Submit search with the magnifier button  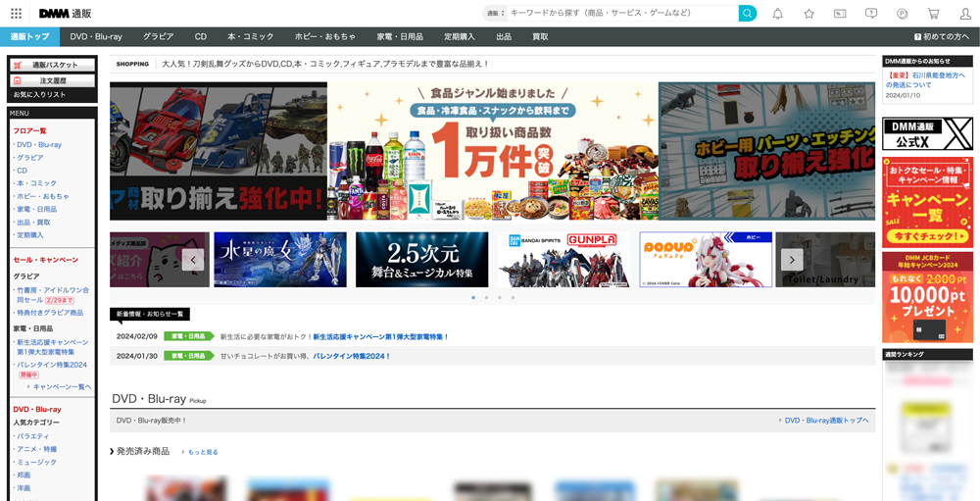pyautogui.click(x=747, y=13)
